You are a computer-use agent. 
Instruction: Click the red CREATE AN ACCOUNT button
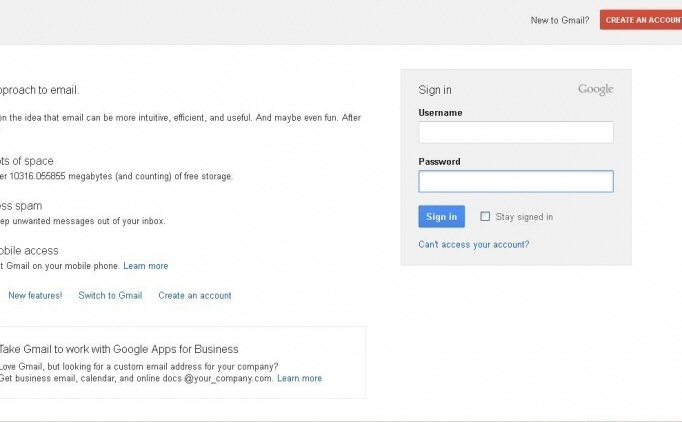pos(641,20)
